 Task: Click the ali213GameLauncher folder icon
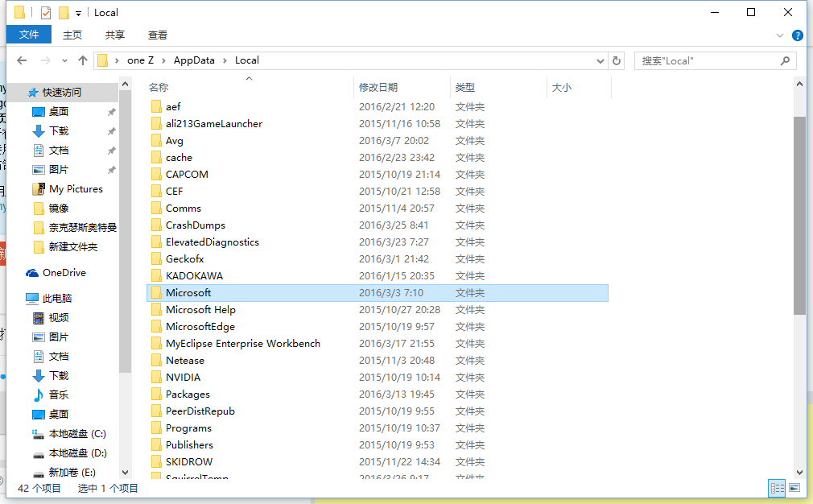tap(156, 123)
